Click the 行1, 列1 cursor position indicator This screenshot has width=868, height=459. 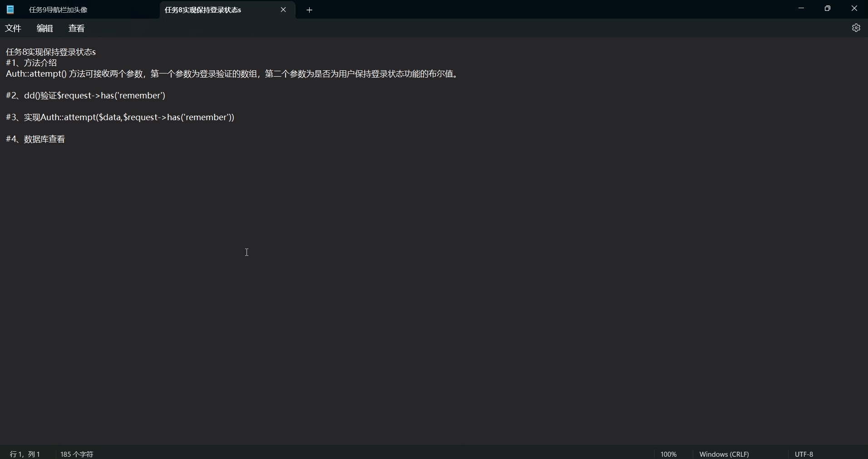(x=25, y=454)
